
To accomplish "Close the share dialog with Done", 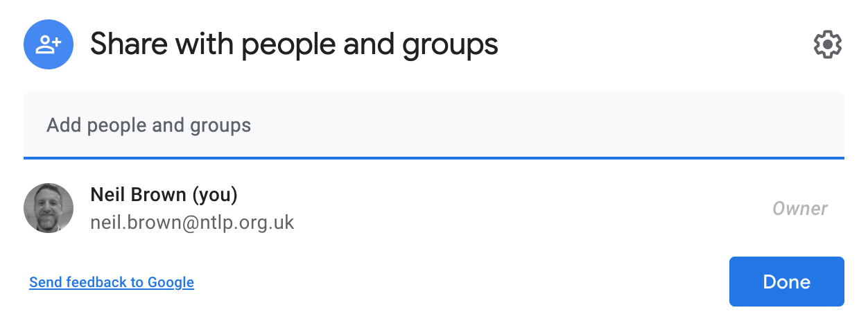I will 787,282.
